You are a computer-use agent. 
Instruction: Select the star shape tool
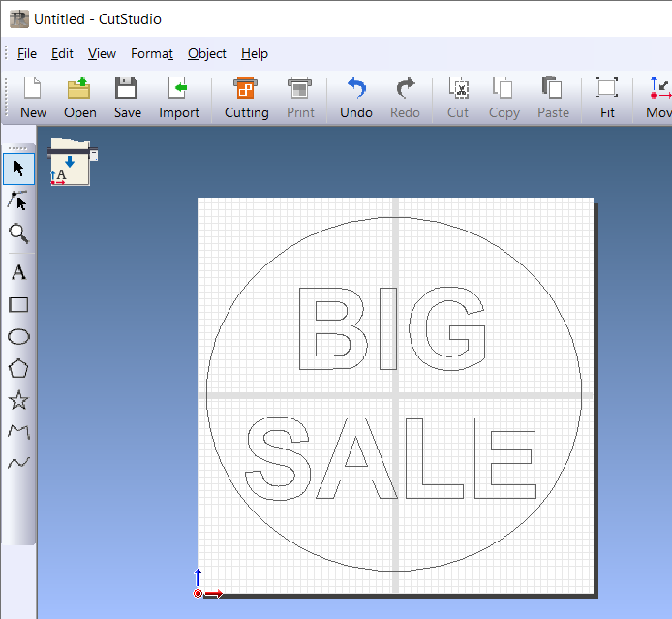point(18,400)
